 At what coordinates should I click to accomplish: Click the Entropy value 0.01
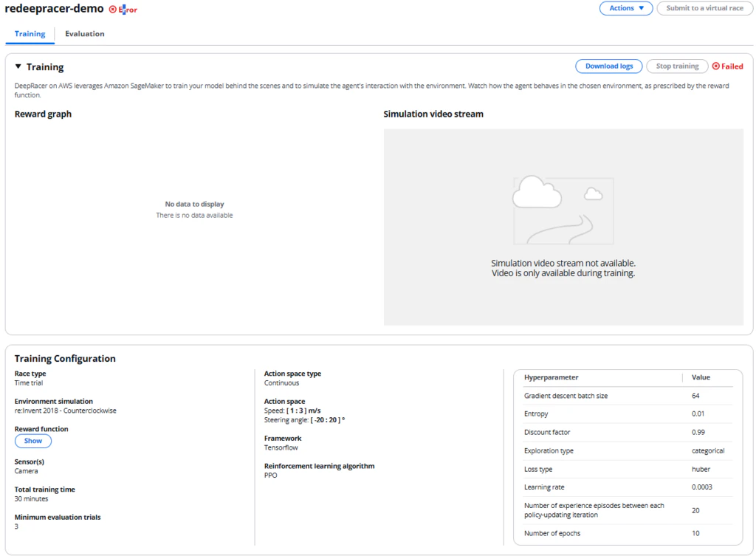[x=698, y=413]
